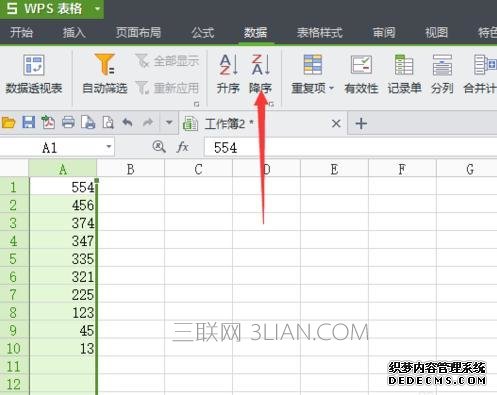Print using the printer icon
497x395 pixels.
coord(68,123)
